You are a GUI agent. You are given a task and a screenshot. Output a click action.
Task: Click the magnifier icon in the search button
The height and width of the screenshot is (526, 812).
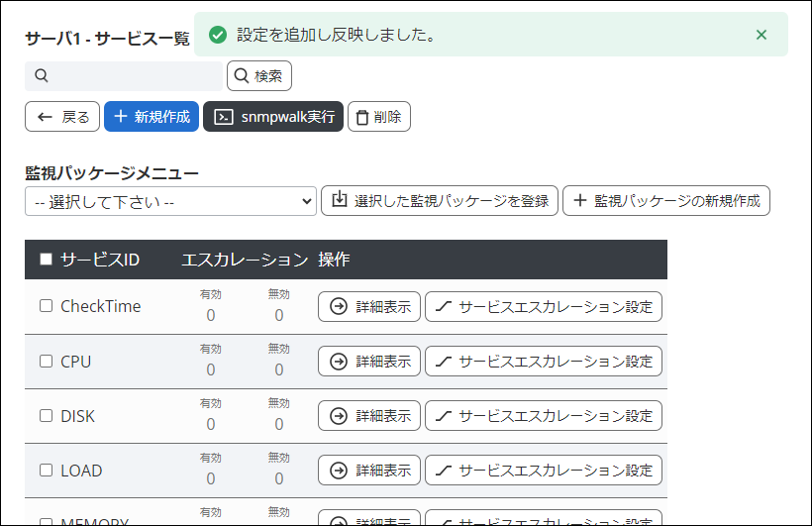click(x=241, y=76)
